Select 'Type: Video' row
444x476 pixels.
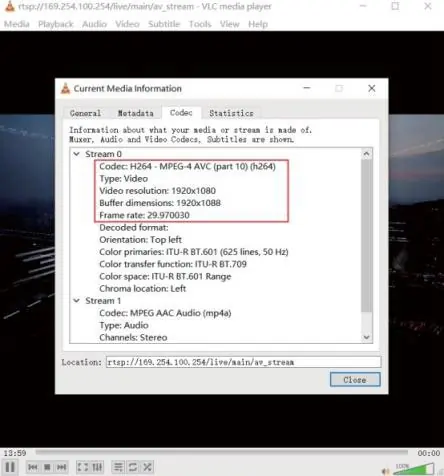[123, 178]
